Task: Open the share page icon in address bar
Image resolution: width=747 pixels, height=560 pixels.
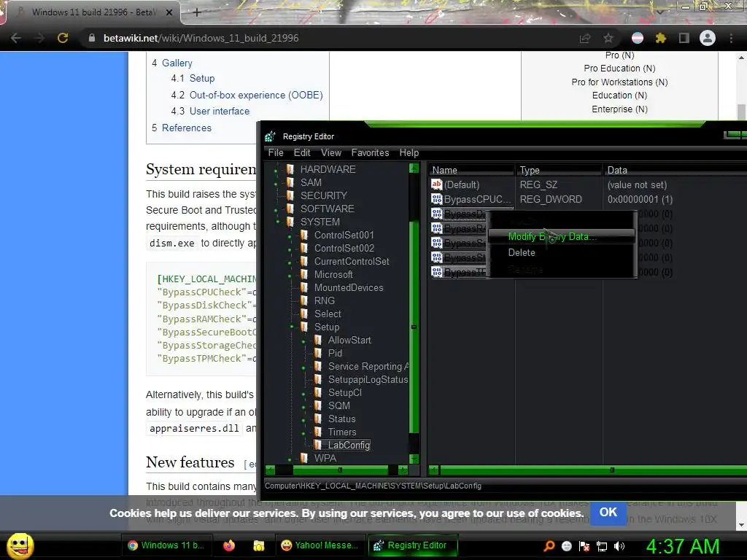Action: coord(585,38)
